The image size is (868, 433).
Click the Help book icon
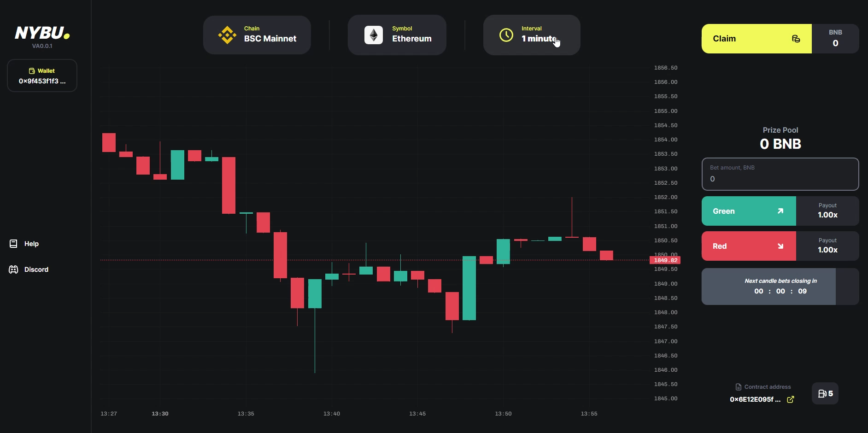coord(13,244)
